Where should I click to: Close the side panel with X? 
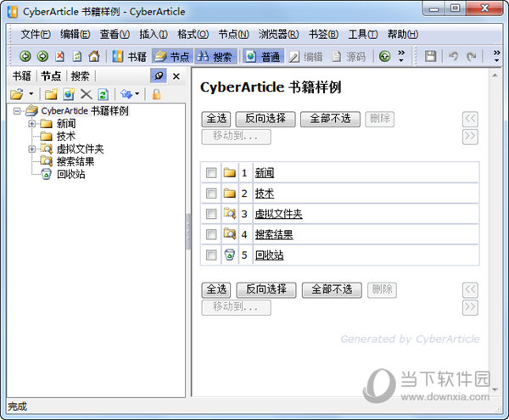click(176, 76)
